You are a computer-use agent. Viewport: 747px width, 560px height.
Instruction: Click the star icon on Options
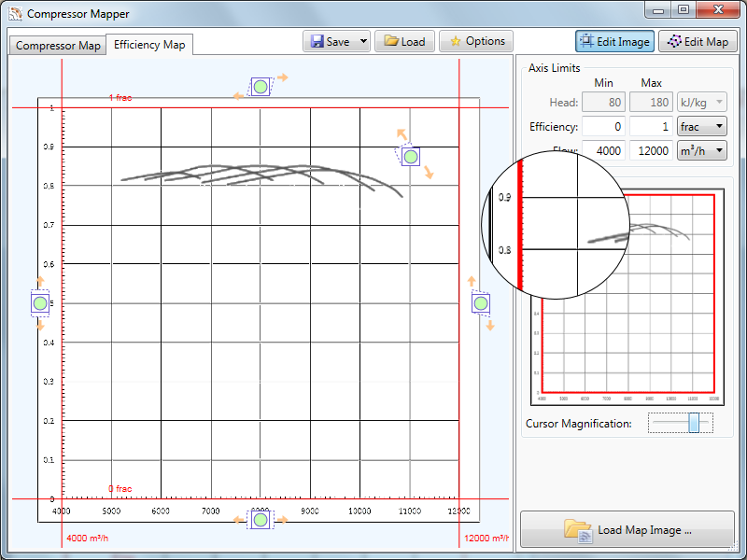tap(456, 41)
